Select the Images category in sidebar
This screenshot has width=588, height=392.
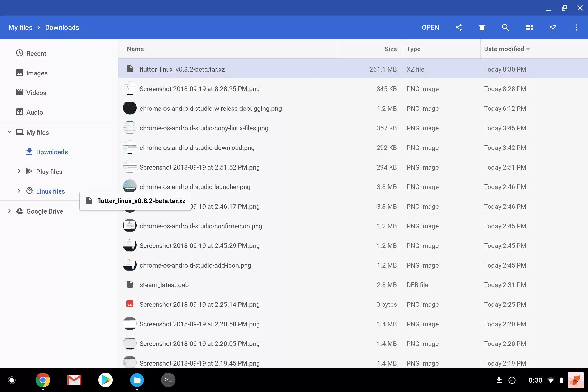(x=37, y=73)
